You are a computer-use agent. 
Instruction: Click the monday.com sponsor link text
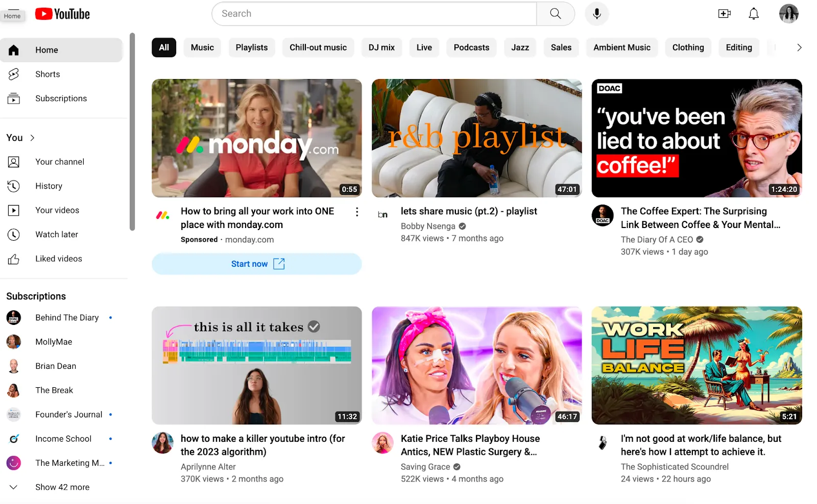249,240
